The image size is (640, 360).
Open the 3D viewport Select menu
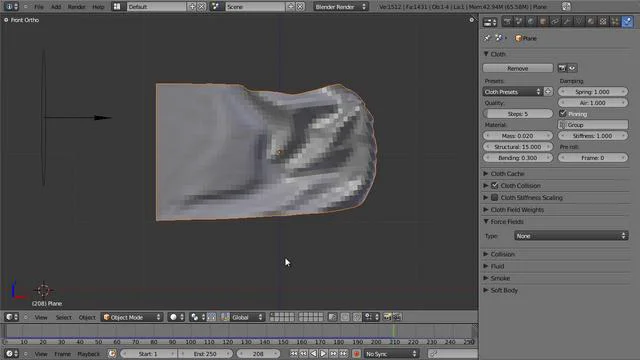63,317
